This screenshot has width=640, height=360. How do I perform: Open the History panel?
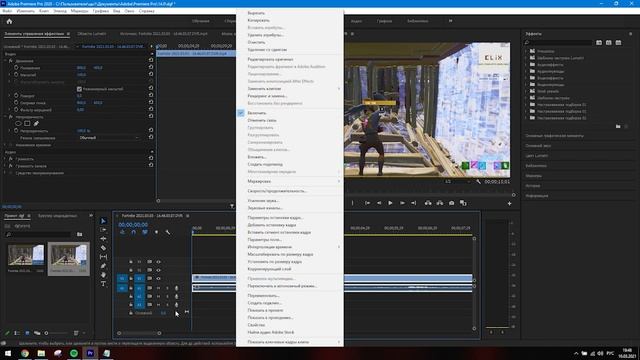click(x=533, y=186)
